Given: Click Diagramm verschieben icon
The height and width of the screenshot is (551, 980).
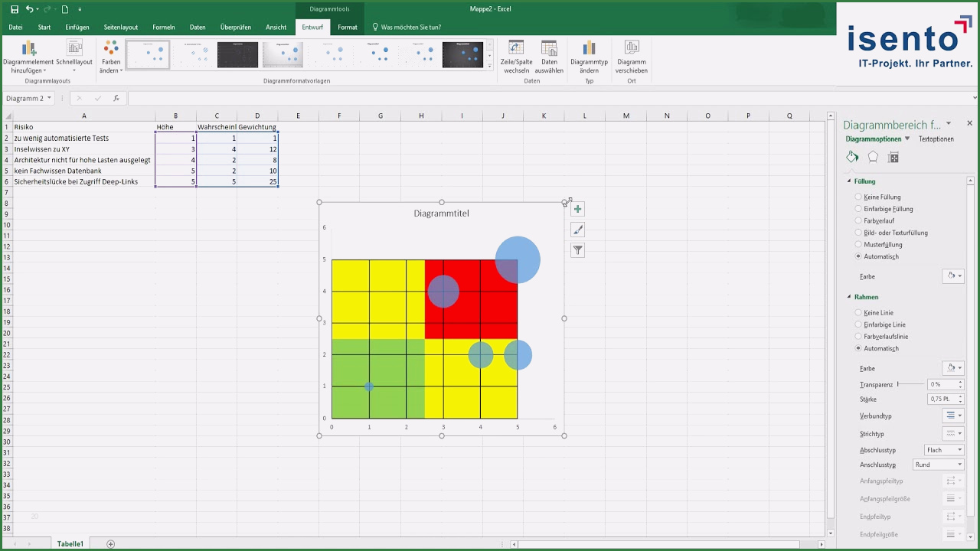Looking at the screenshot, I should [632, 51].
